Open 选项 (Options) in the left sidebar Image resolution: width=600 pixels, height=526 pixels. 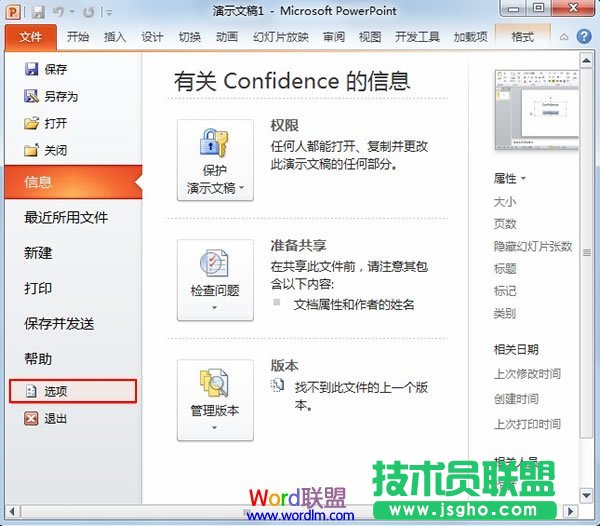[55, 391]
